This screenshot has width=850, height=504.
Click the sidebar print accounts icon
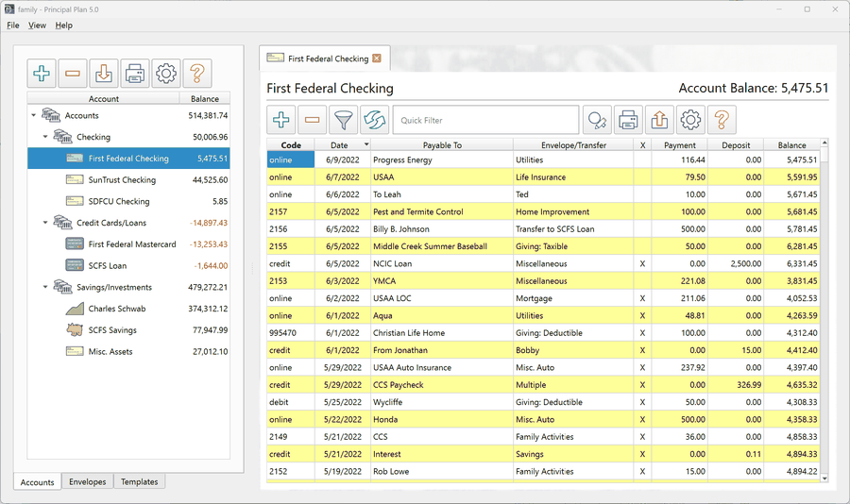pos(135,74)
